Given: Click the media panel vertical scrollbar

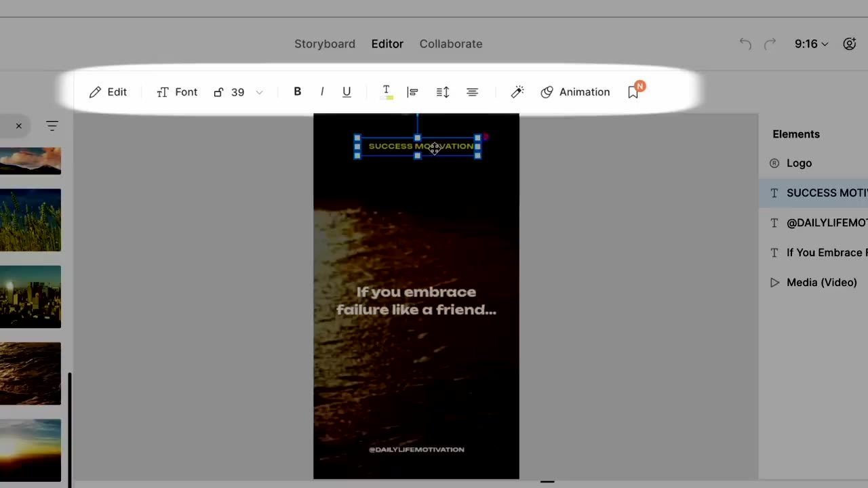Looking at the screenshot, I should coord(69,430).
